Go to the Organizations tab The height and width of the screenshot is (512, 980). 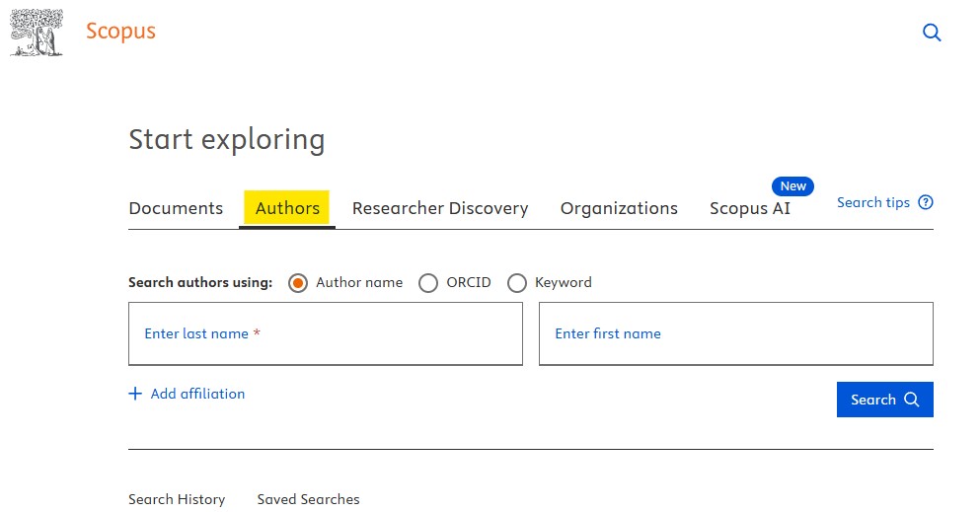[x=619, y=208]
